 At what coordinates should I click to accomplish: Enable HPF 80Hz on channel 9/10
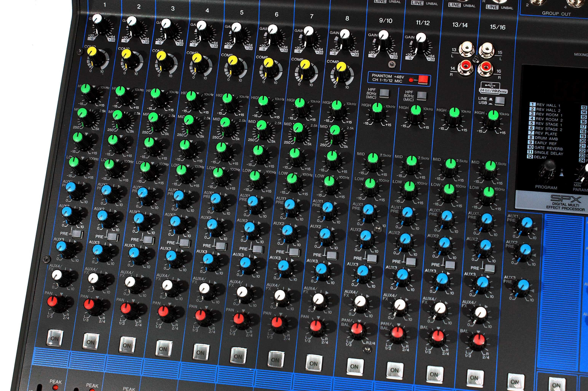(x=384, y=94)
